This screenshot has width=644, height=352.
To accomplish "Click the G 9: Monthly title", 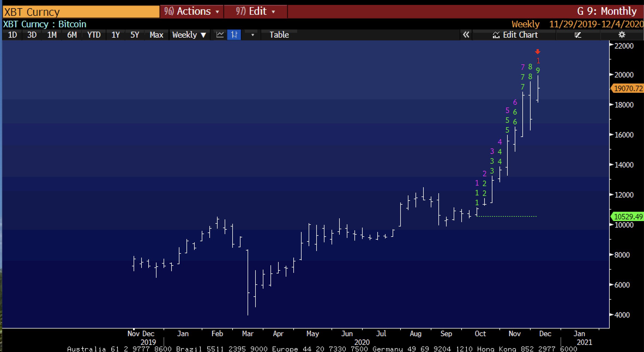I will pyautogui.click(x=607, y=11).
